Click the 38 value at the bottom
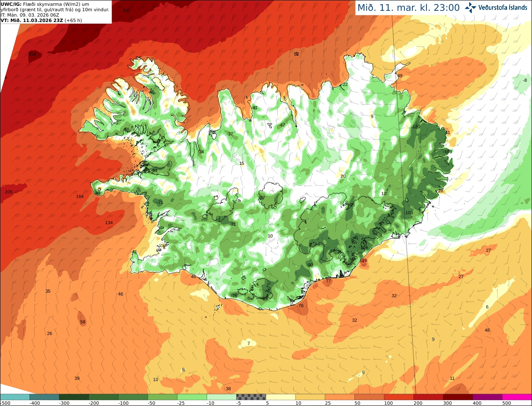This screenshot has width=532, height=406. 228,389
